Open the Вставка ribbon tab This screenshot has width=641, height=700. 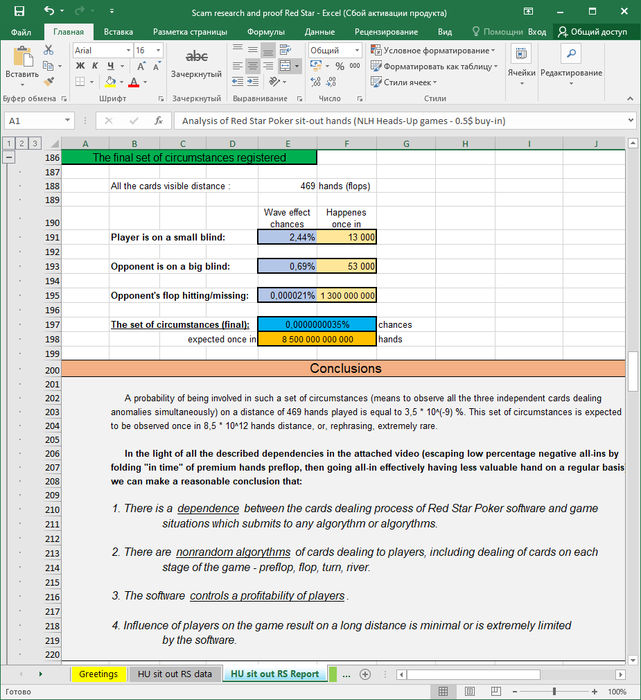pos(118,32)
